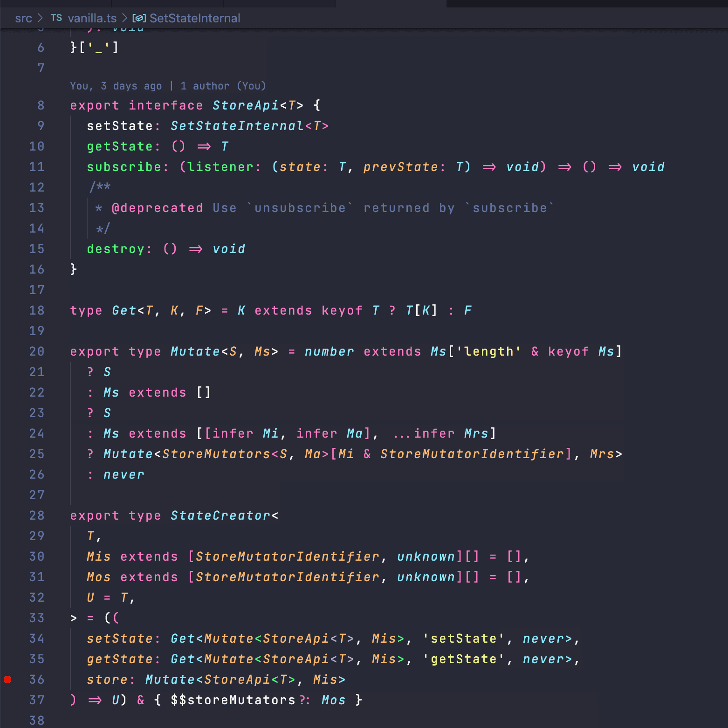Click the chevron right after src
The width and height of the screenshot is (728, 728).
pyautogui.click(x=41, y=18)
